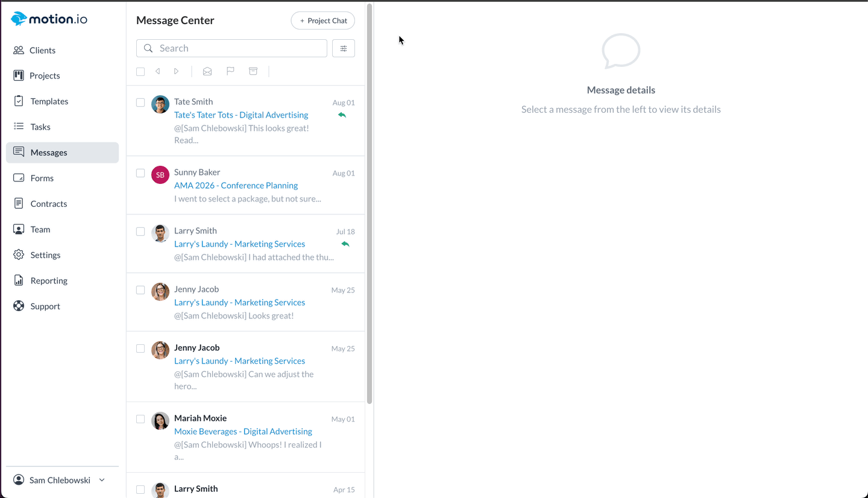
Task: Select the Mariah Moxie message checkbox
Action: 140,419
